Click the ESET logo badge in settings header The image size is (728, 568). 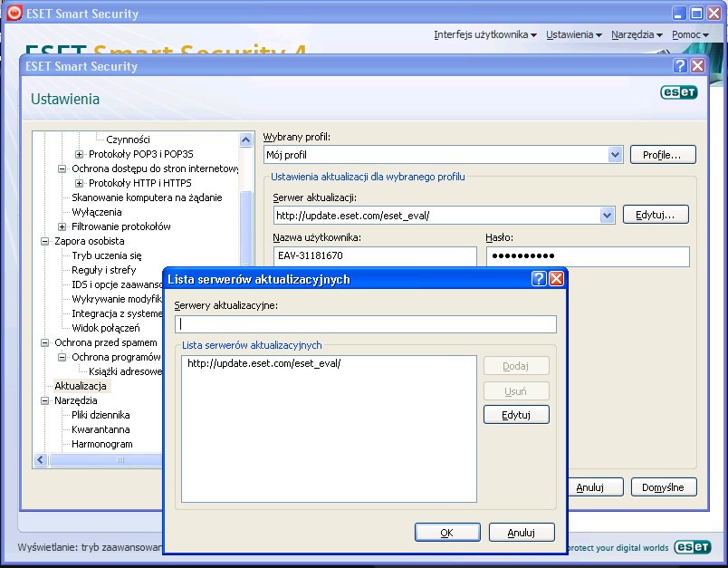[x=679, y=92]
